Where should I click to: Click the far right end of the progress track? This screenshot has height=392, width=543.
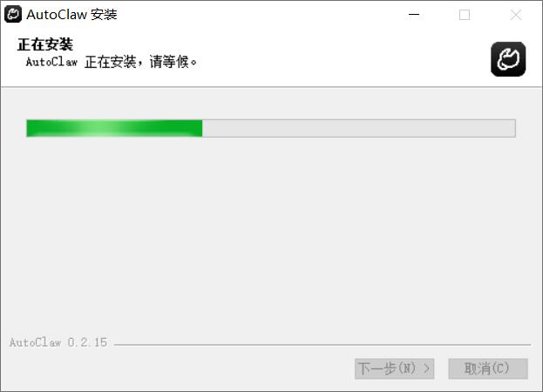(511, 128)
